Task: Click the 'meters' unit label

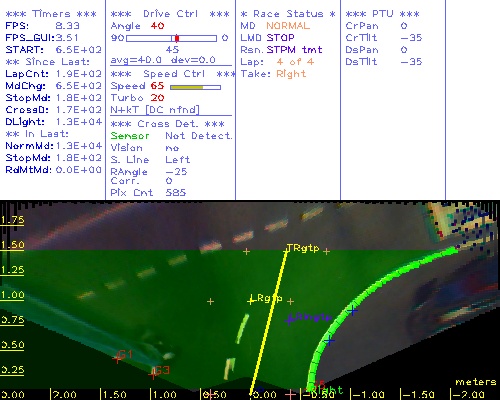Action: click(x=476, y=382)
